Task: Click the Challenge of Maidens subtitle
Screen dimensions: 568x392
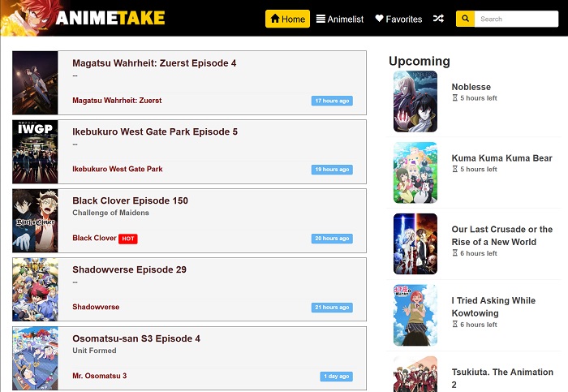Action: pos(110,213)
